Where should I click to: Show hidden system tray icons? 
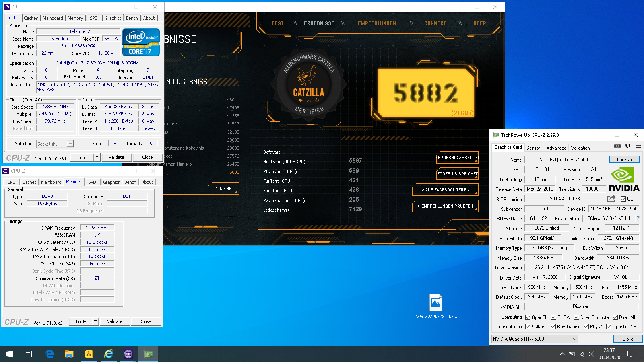click(x=562, y=354)
